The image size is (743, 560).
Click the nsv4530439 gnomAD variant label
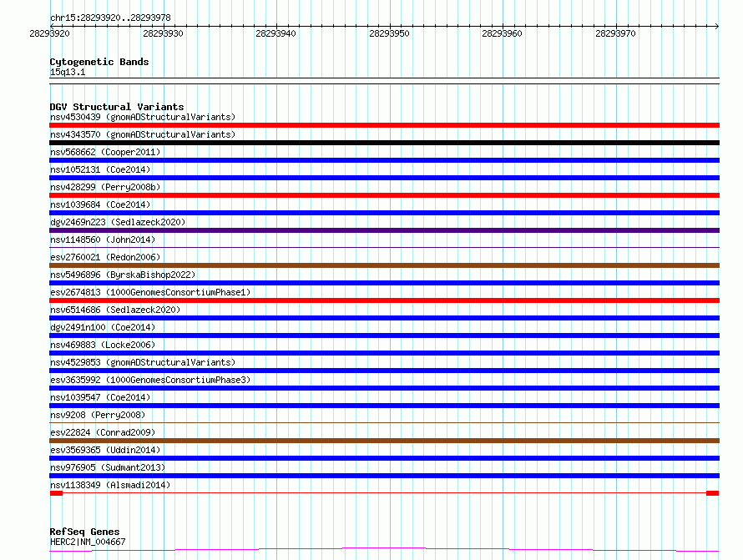[142, 117]
